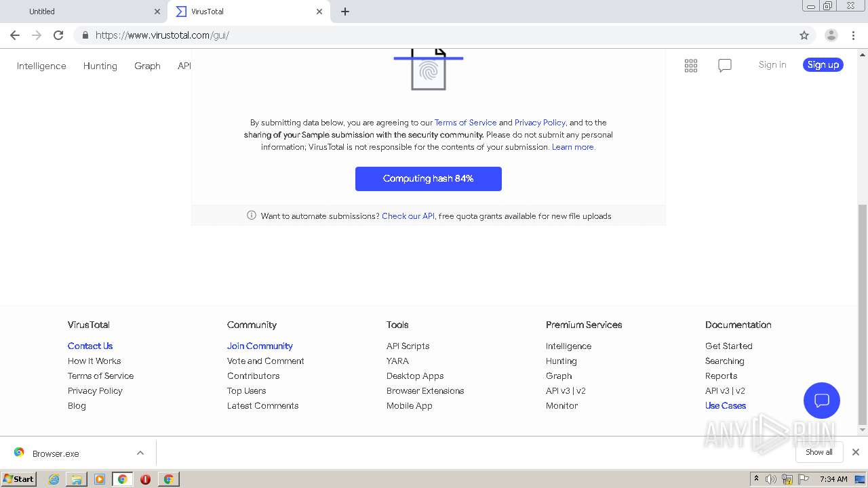Open YARA footer link
The width and height of the screenshot is (868, 488).
click(x=397, y=361)
